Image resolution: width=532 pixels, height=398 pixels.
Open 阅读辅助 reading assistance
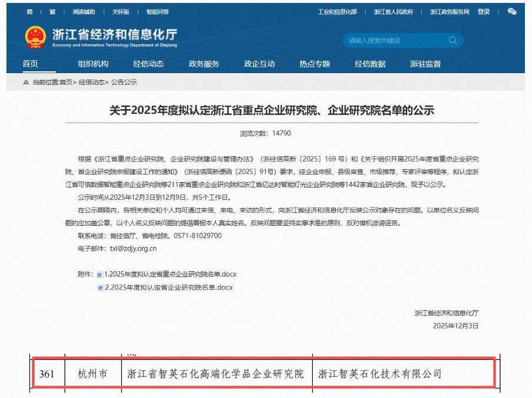click(84, 12)
